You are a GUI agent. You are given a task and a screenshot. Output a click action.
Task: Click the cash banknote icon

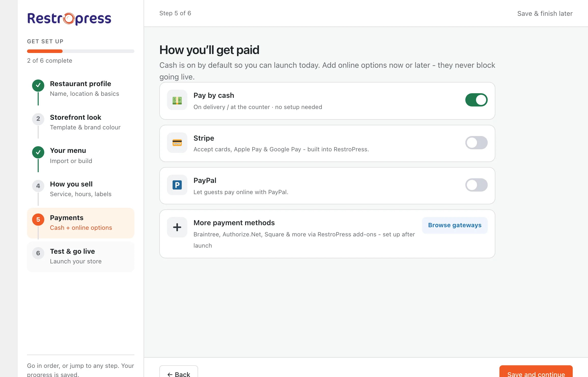(177, 100)
